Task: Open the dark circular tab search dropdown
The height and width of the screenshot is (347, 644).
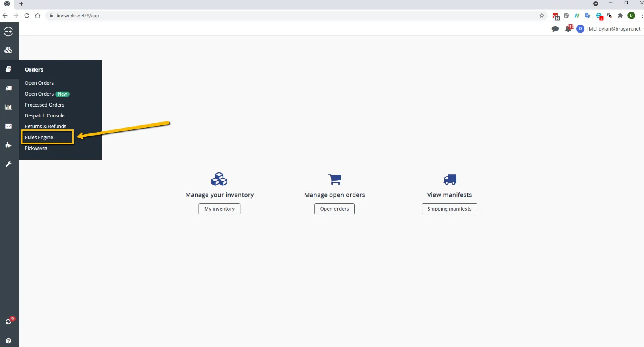Action: point(596,4)
